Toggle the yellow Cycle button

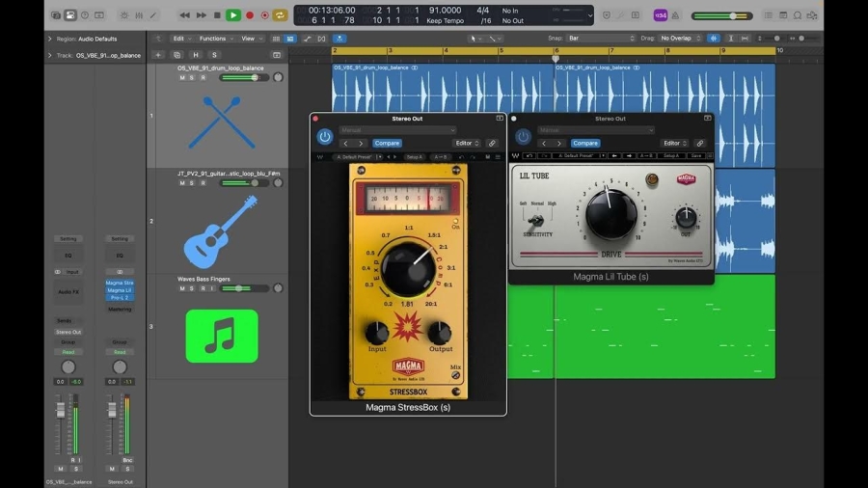pyautogui.click(x=280, y=15)
